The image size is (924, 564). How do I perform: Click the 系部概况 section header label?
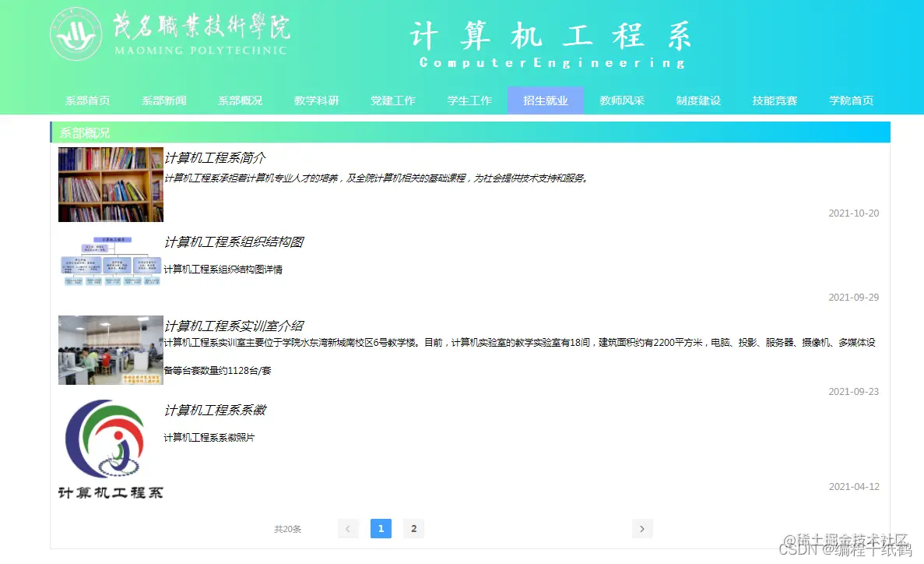tap(85, 132)
